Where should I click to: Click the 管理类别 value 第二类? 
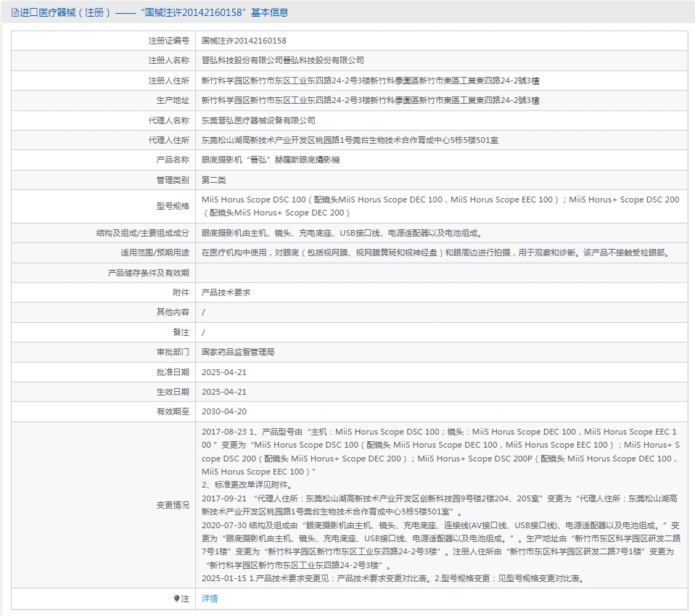click(213, 180)
